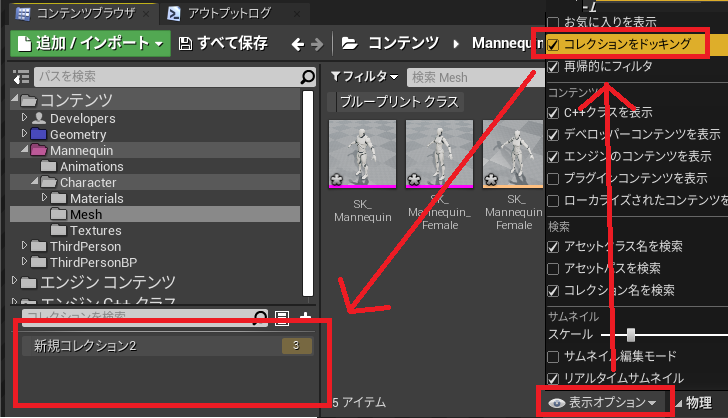Enable プラグインコンテンツを表示 checkbox
This screenshot has height=418, width=728.
coord(553,179)
